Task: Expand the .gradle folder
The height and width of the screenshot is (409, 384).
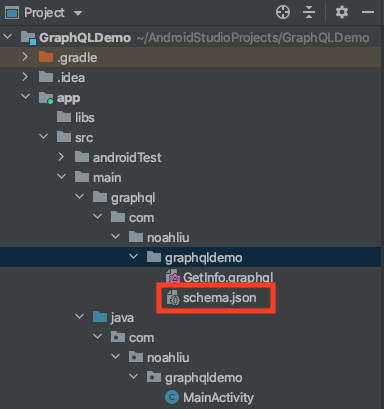Action: pyautogui.click(x=25, y=57)
